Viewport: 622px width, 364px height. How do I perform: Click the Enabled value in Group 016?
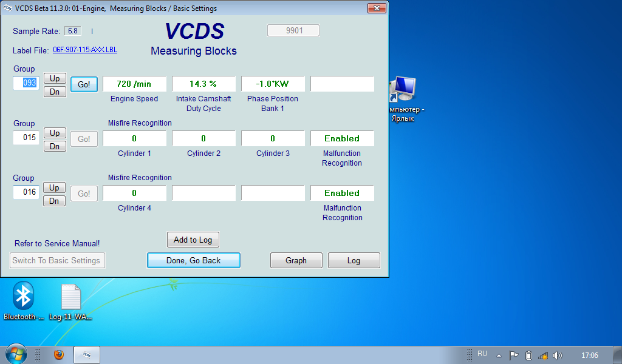point(343,193)
